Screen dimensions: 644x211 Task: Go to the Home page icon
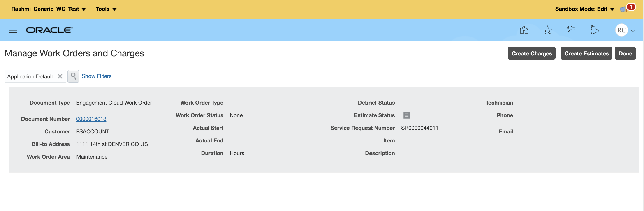[x=524, y=30]
